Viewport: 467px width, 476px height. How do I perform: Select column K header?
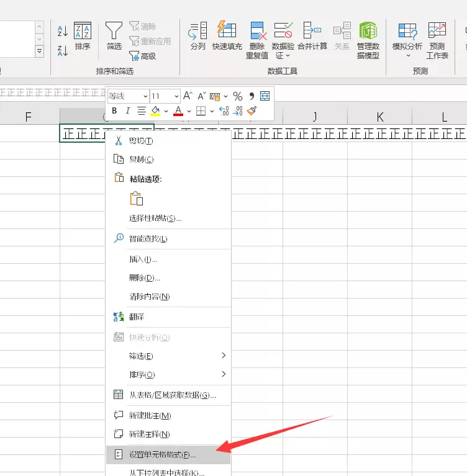tap(380, 117)
